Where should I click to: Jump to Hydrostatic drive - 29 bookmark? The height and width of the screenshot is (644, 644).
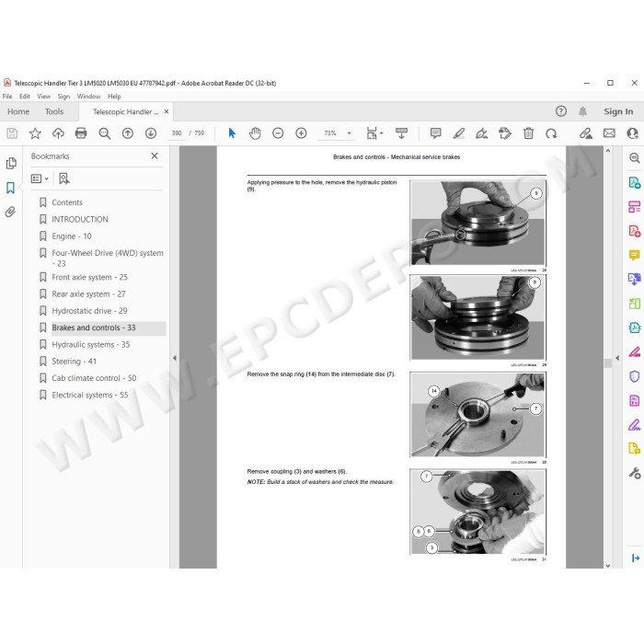point(89,311)
